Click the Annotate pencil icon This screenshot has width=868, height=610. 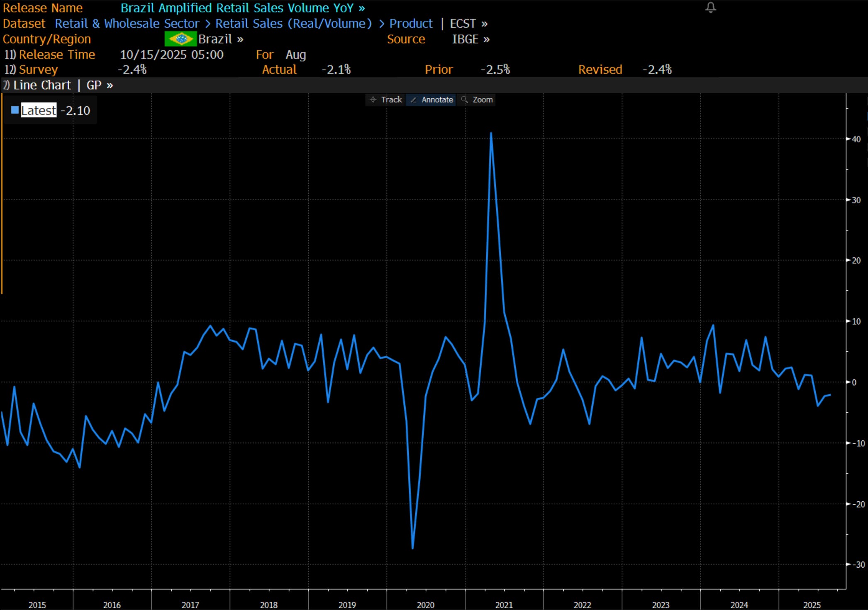tap(413, 100)
